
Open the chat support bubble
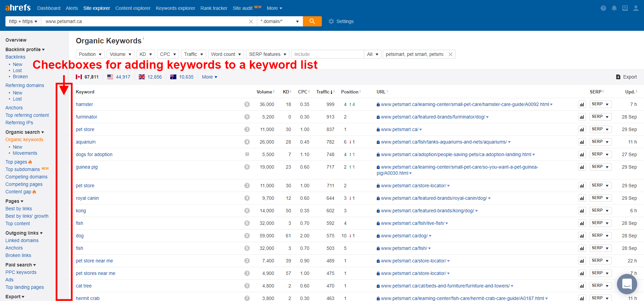point(627,284)
